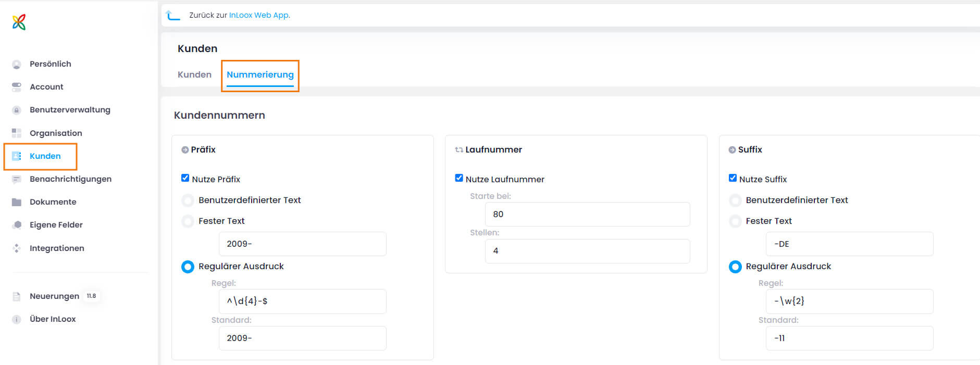This screenshot has width=980, height=365.
Task: Click the arrow icon next to Suffix
Action: coord(732,150)
